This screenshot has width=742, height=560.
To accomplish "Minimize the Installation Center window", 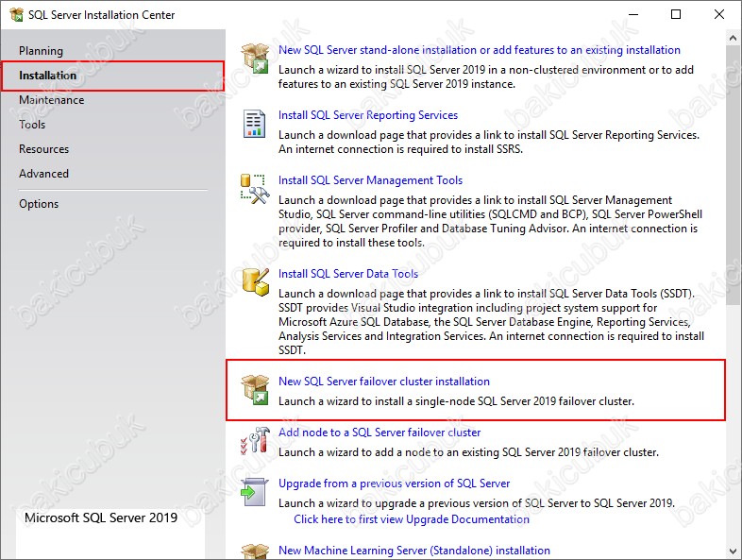I will click(x=633, y=14).
